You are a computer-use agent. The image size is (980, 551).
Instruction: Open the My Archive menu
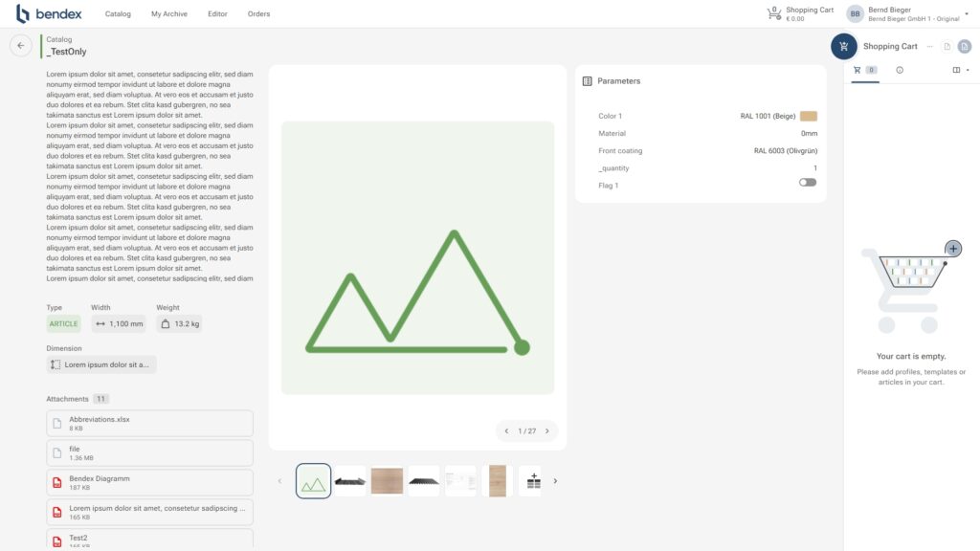tap(169, 14)
